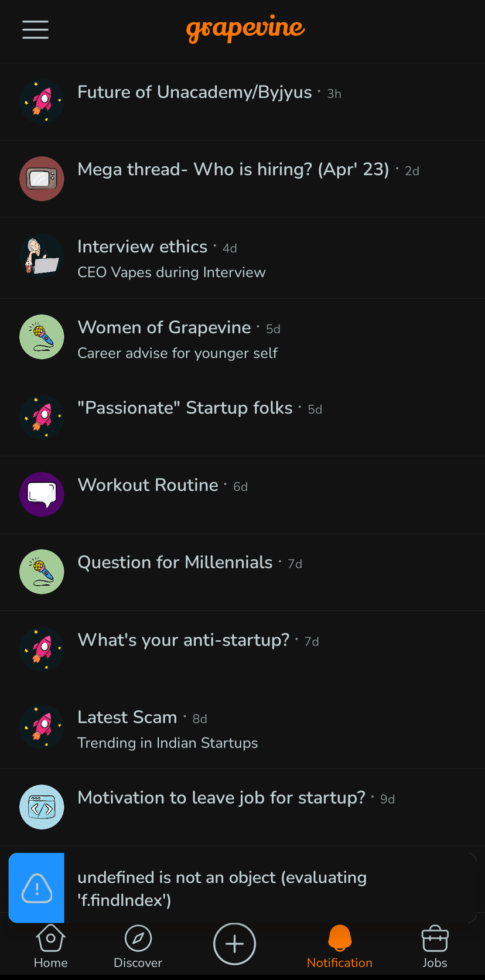Switch to the Discover tab
Image resolution: width=485 pixels, height=980 pixels.
138,947
